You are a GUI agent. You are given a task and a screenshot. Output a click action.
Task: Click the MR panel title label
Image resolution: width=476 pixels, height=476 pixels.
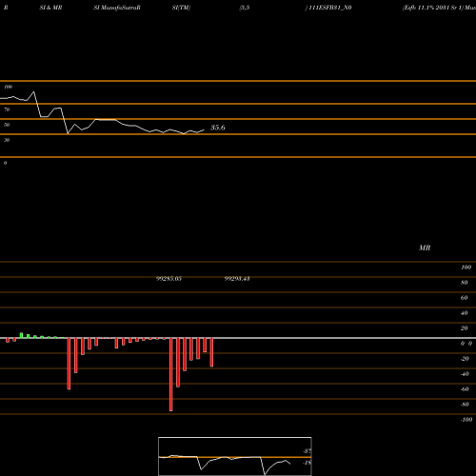coord(425,248)
